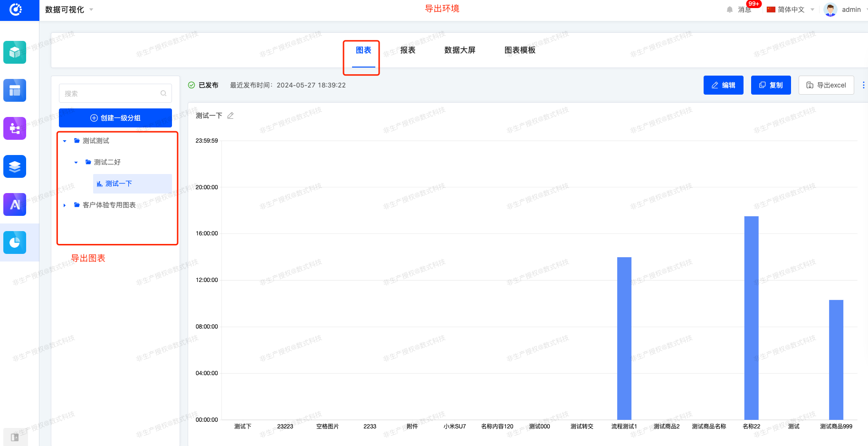Click the 复制 button
This screenshot has width=868, height=446.
[771, 85]
